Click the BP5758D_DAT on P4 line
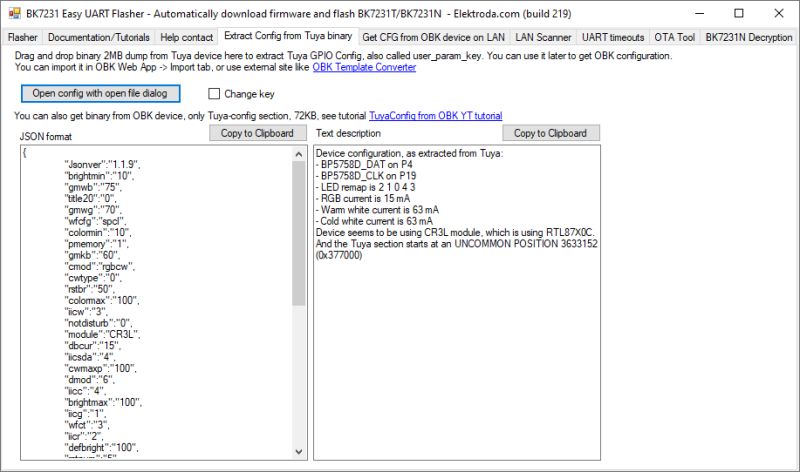Image resolution: width=800 pixels, height=472 pixels. [364, 164]
